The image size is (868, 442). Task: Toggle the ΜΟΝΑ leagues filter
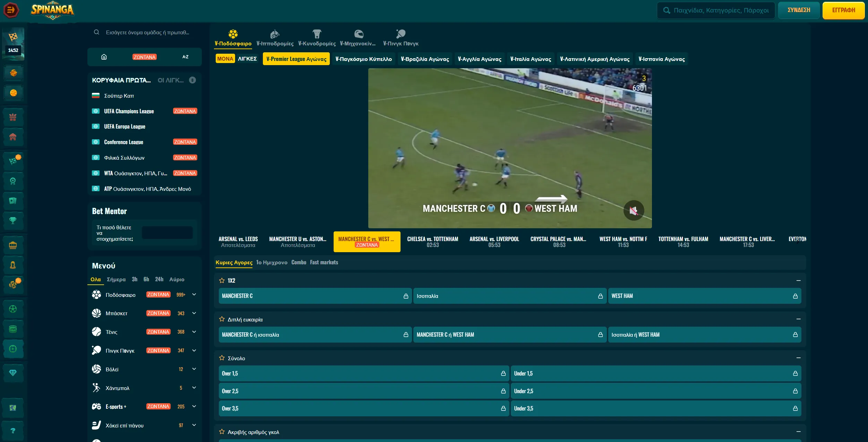pyautogui.click(x=225, y=59)
